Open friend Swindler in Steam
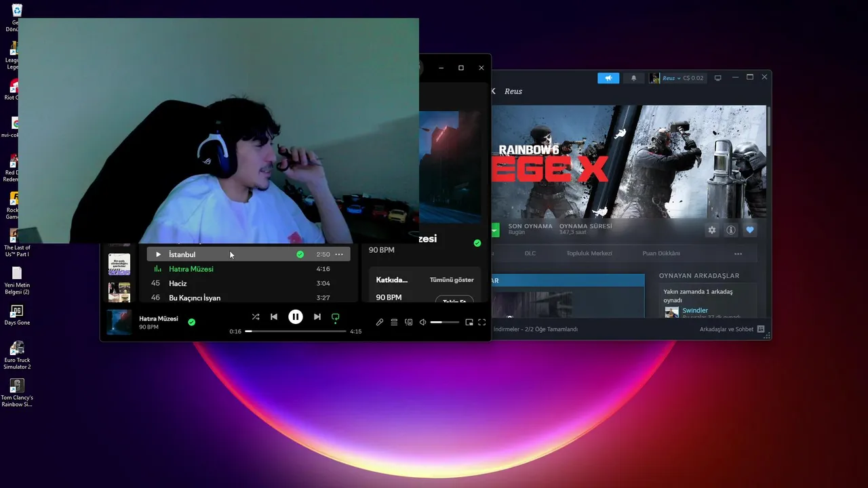 tap(694, 310)
